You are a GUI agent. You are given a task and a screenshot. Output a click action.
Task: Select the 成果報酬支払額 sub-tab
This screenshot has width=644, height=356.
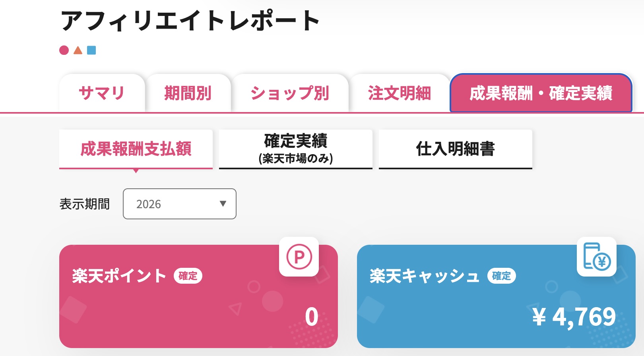click(x=136, y=149)
